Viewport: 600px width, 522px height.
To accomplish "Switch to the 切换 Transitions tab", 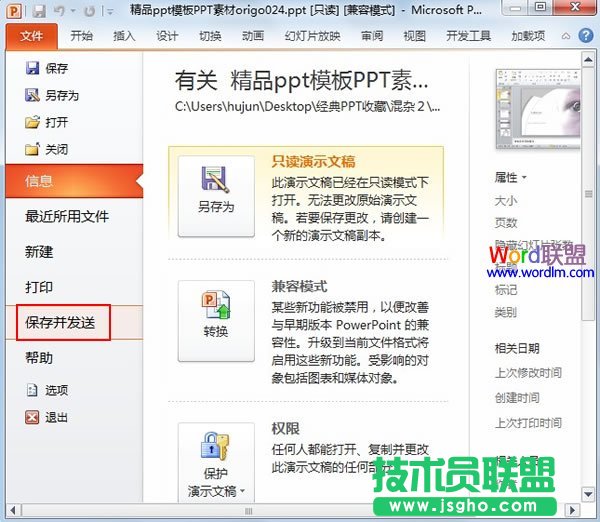I will (210, 36).
